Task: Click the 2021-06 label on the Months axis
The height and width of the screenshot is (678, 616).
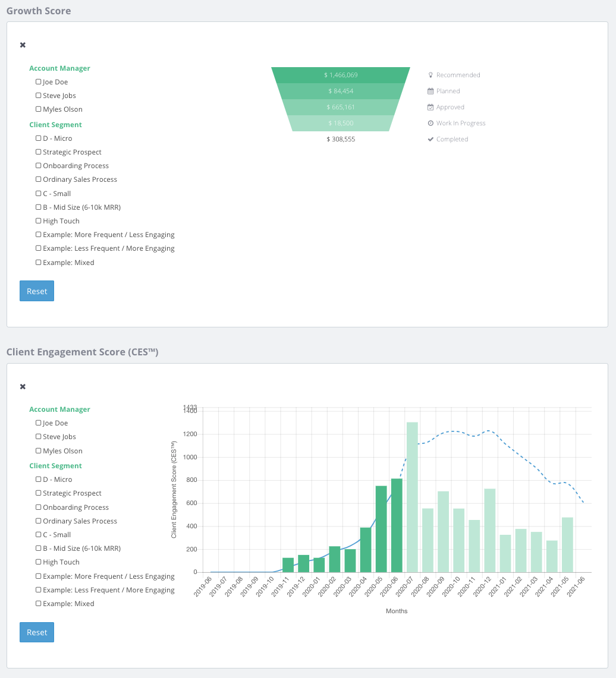Action: tap(576, 586)
